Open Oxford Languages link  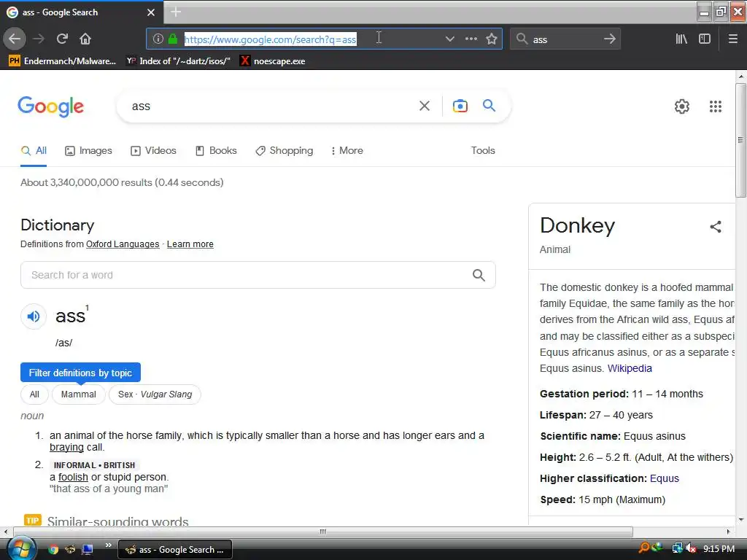[x=123, y=244]
